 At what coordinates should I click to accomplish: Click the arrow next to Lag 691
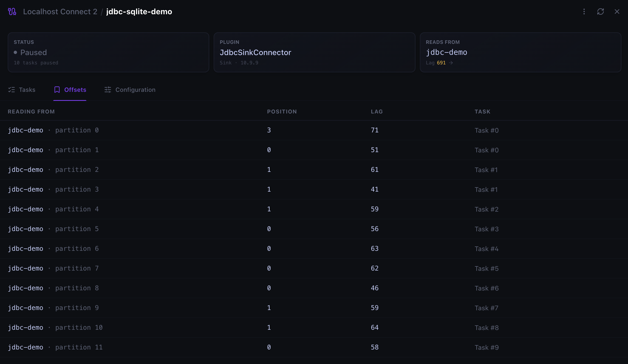pos(451,63)
